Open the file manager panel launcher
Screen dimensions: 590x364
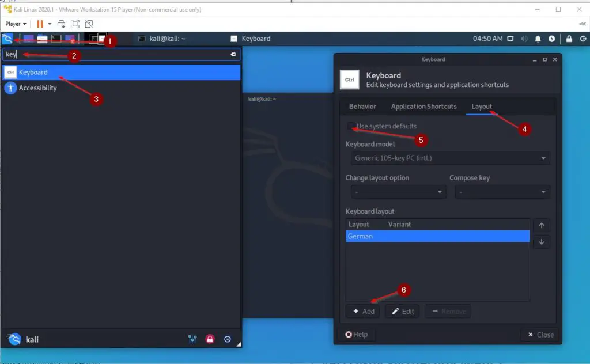(42, 39)
